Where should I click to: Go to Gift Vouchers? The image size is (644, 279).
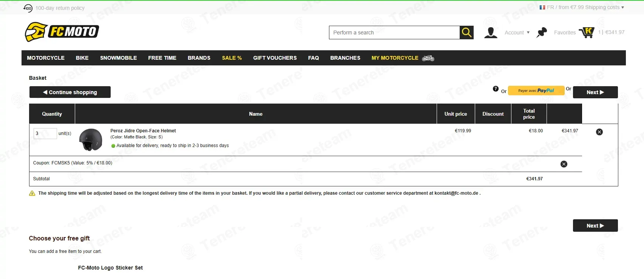click(275, 58)
